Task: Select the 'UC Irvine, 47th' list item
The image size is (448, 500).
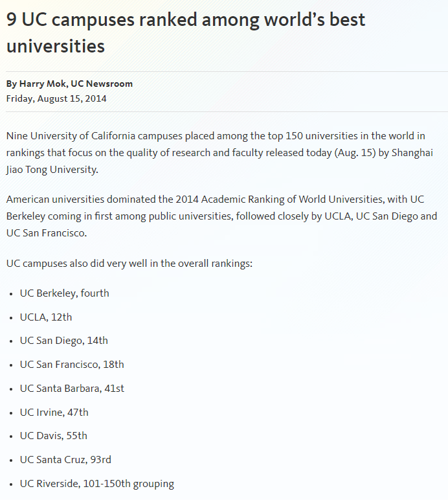Action: [54, 412]
